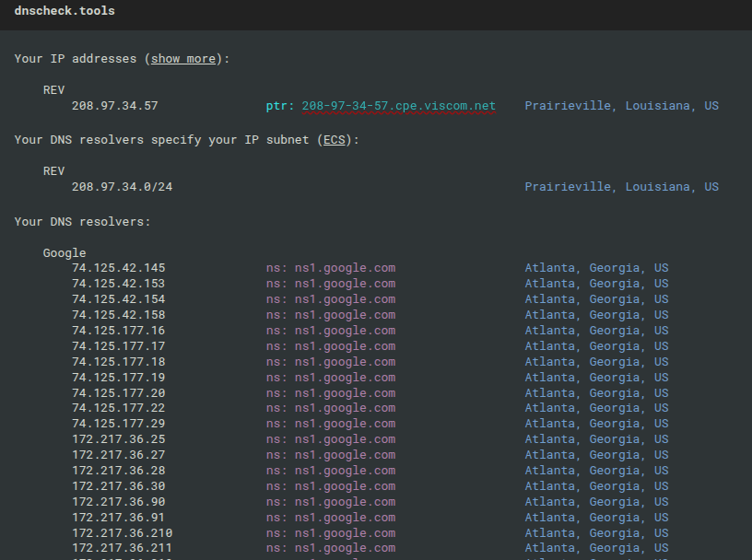Viewport: 752px width, 560px height.
Task: Click Atlanta location for 172.217.36.211
Action: pyautogui.click(x=596, y=547)
